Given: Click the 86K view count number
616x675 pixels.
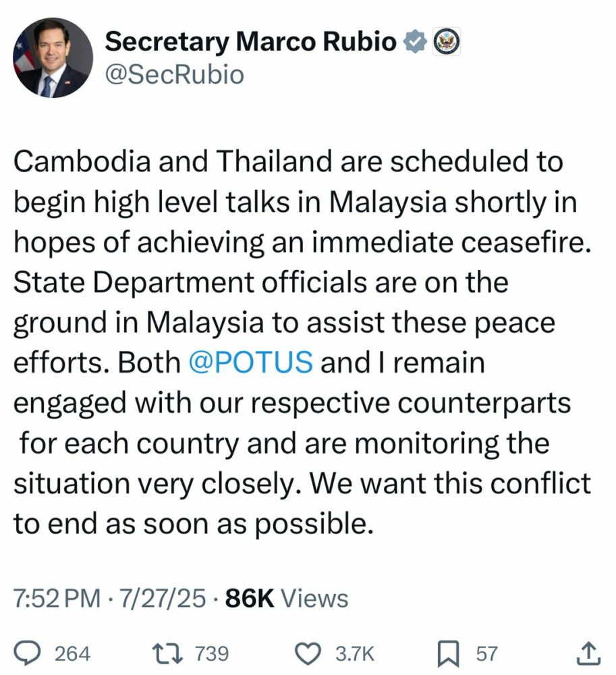Looking at the screenshot, I should [x=250, y=598].
